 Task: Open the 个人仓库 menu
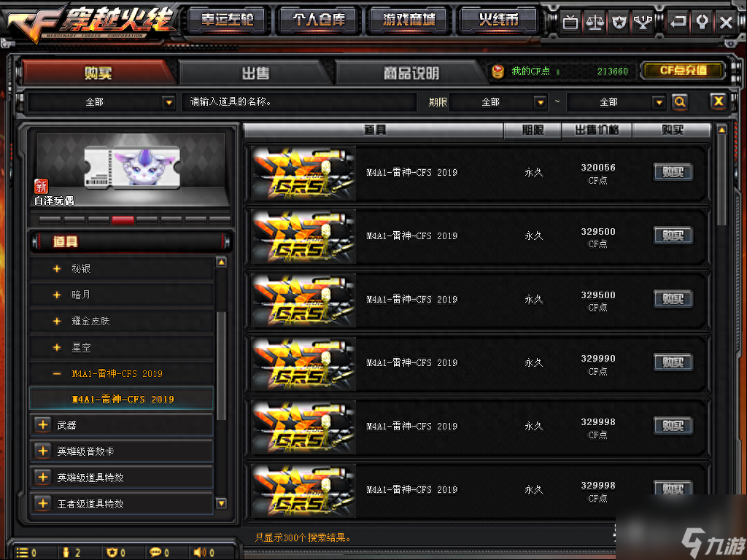(319, 20)
